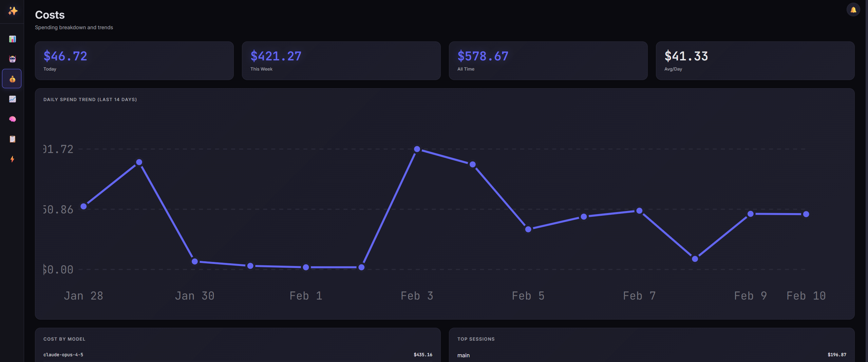Click the Today $46.72 card
Image resolution: width=868 pixels, height=362 pixels.
pos(134,61)
